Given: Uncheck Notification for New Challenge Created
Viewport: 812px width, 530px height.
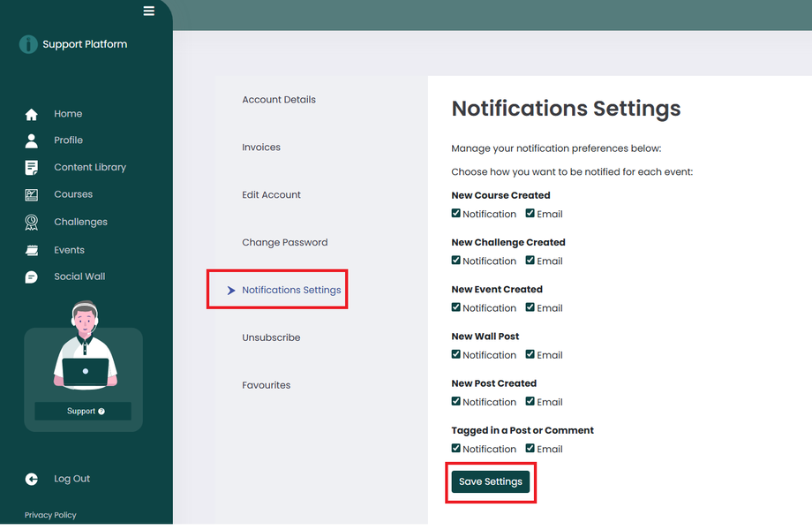Looking at the screenshot, I should click(x=455, y=260).
